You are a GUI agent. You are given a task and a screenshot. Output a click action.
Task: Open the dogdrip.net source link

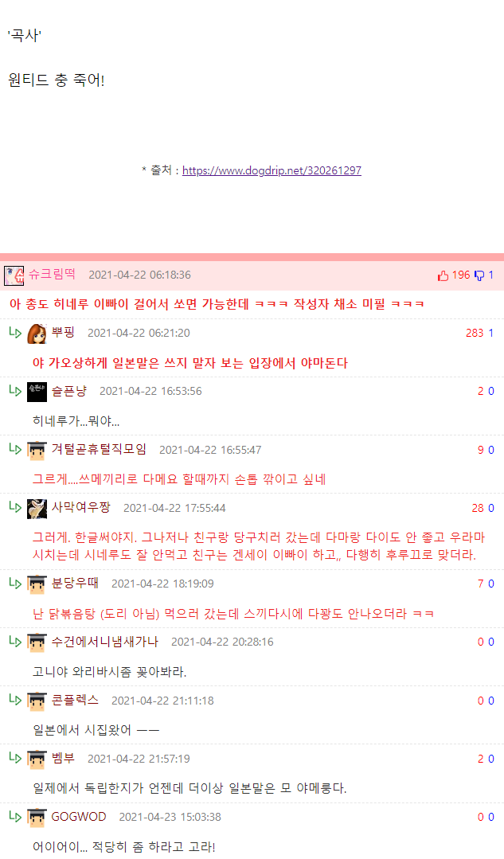click(272, 170)
